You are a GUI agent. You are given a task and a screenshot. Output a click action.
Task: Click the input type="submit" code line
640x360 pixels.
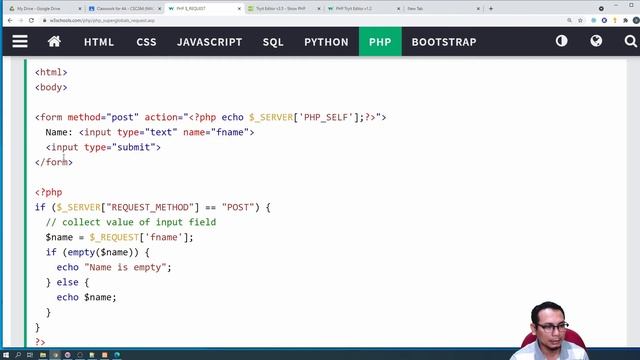coord(103,147)
